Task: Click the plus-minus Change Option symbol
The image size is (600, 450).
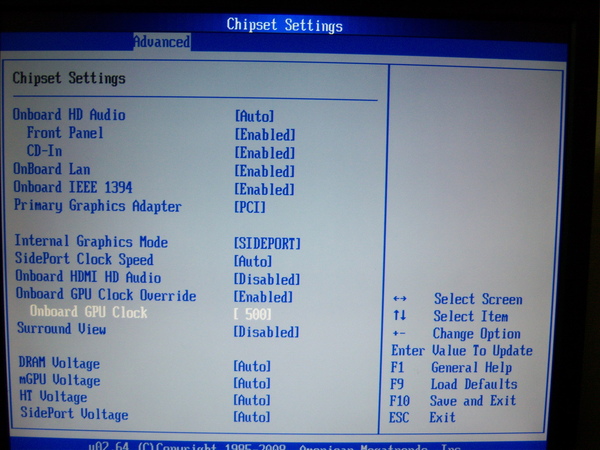Action: [x=399, y=334]
